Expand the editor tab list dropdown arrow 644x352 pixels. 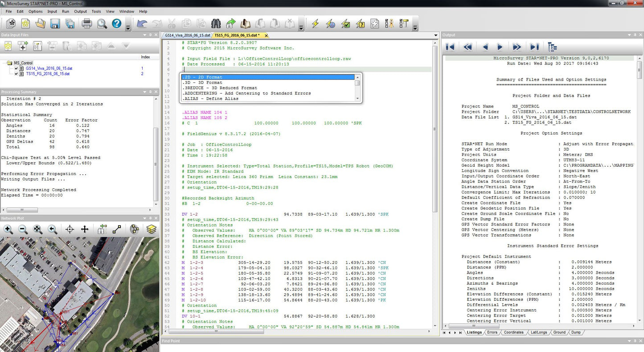[x=436, y=35]
